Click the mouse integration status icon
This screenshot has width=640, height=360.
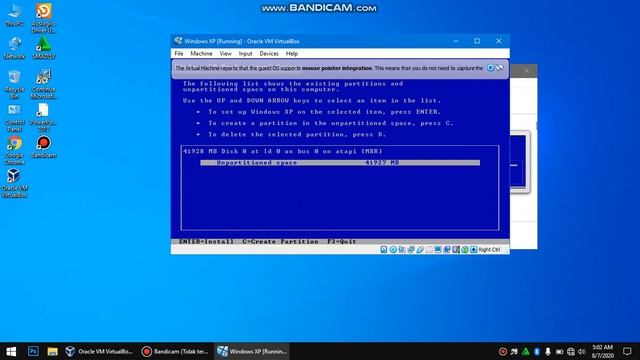465,249
